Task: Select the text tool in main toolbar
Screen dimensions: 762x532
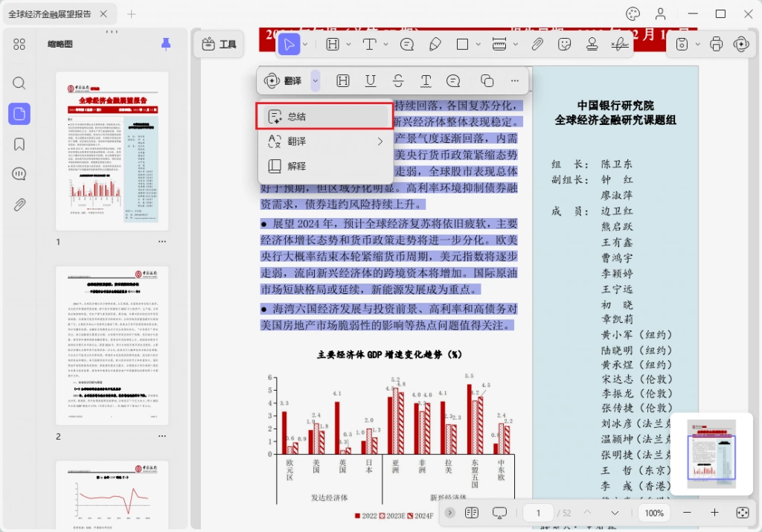Action: pyautogui.click(x=370, y=45)
